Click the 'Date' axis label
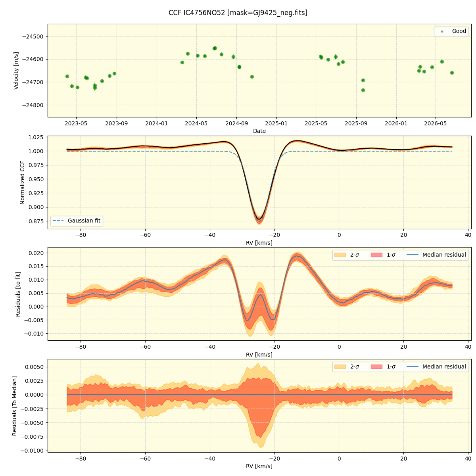This screenshot has width=476, height=476. pos(259,131)
